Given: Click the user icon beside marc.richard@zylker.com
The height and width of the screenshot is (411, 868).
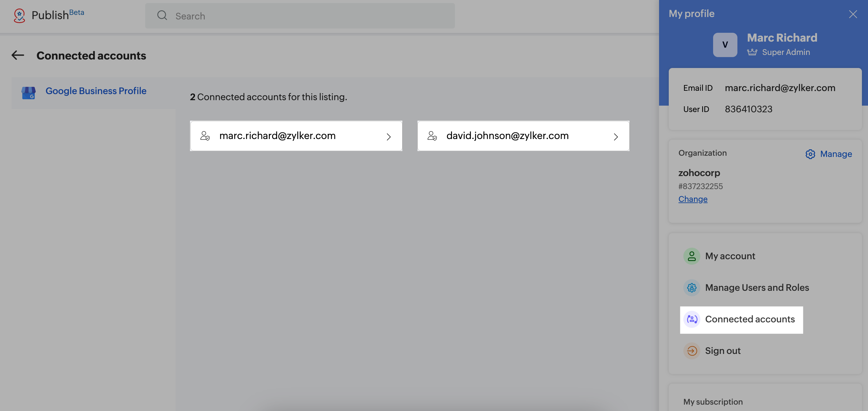Looking at the screenshot, I should pos(205,136).
